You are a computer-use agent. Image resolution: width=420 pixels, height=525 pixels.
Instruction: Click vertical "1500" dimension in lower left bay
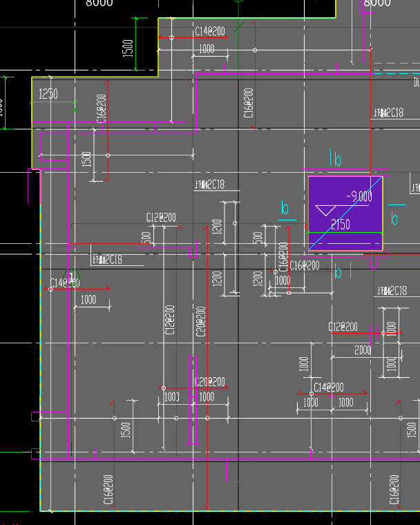tap(125, 430)
